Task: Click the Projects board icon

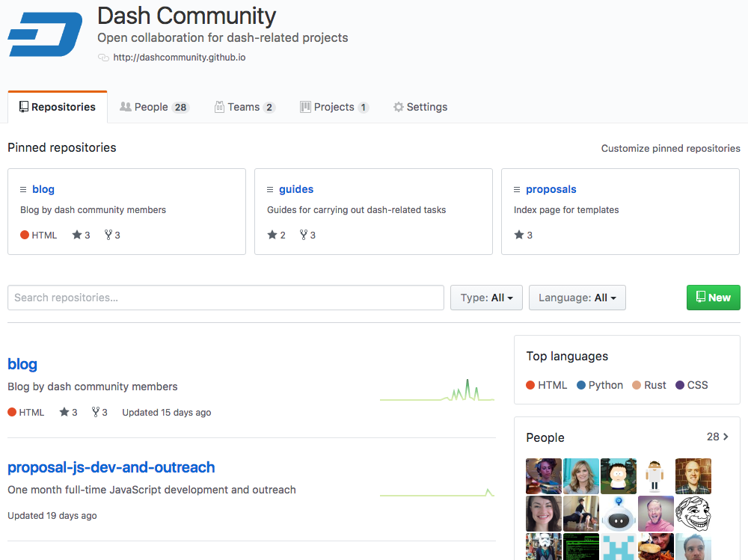Action: click(x=305, y=107)
